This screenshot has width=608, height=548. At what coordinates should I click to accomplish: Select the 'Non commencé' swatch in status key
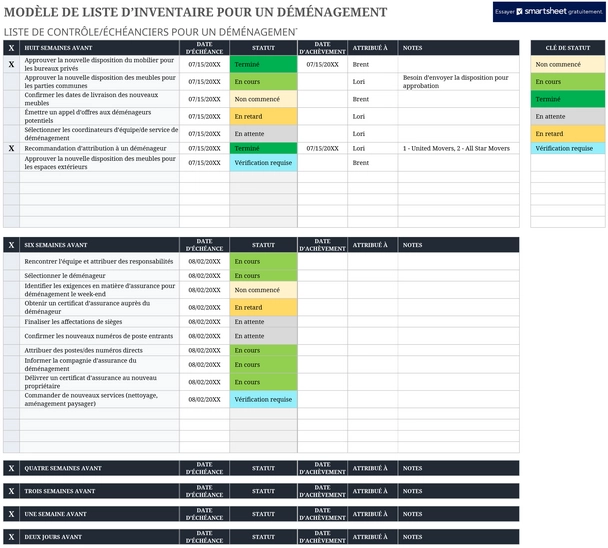tap(568, 64)
